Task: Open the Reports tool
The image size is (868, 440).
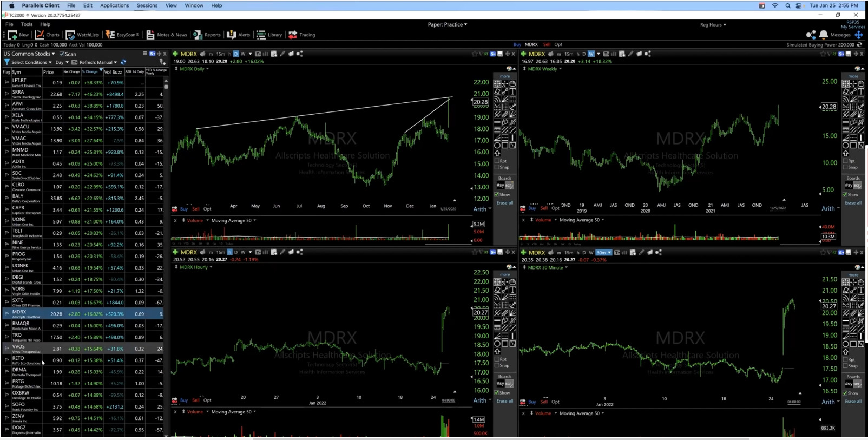Action: [207, 35]
